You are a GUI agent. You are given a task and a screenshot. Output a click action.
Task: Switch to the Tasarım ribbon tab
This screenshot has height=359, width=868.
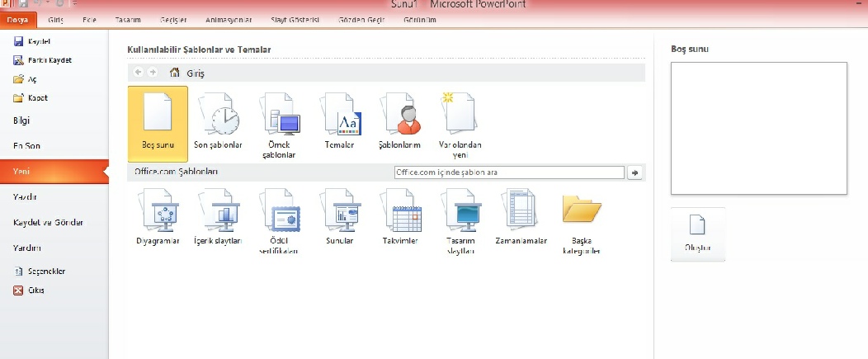128,20
